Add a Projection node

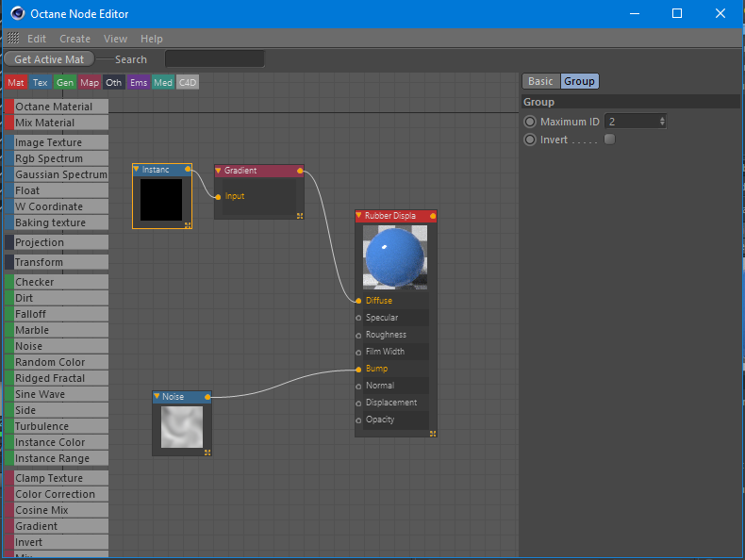click(57, 242)
